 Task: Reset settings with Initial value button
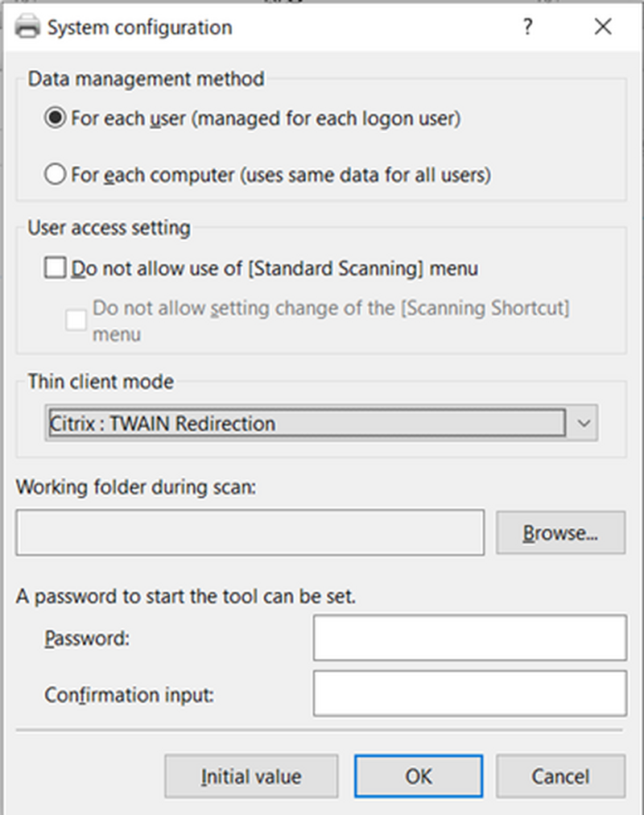point(251,776)
